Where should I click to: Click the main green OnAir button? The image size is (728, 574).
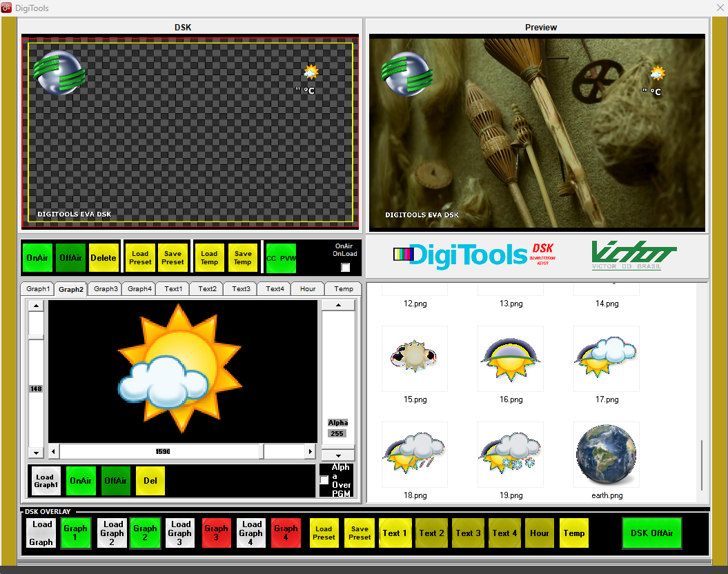tap(37, 258)
